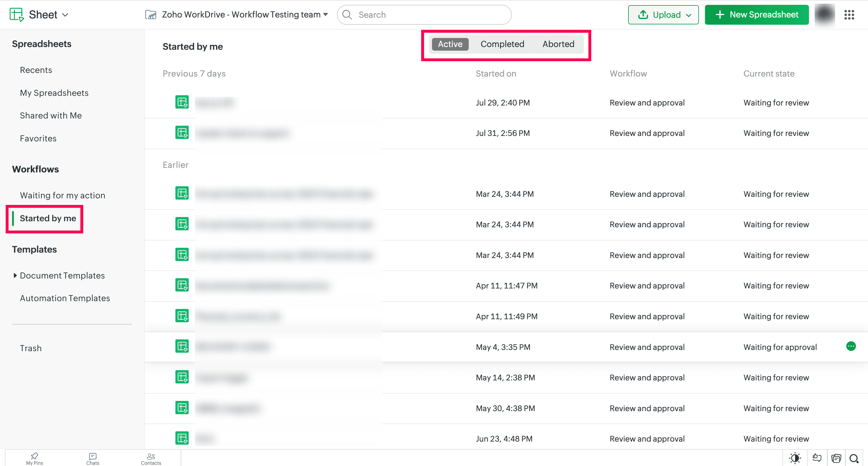
Task: Go to Waiting for my action
Action: (x=62, y=195)
